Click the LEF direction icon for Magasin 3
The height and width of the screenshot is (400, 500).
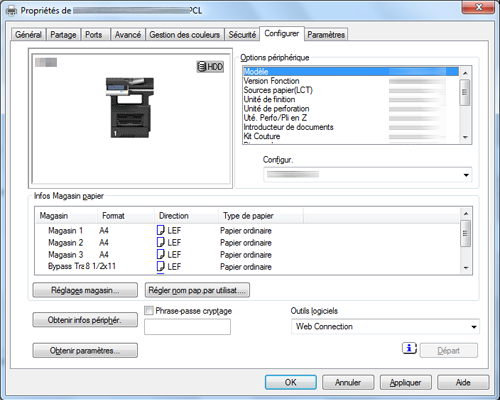click(161, 254)
